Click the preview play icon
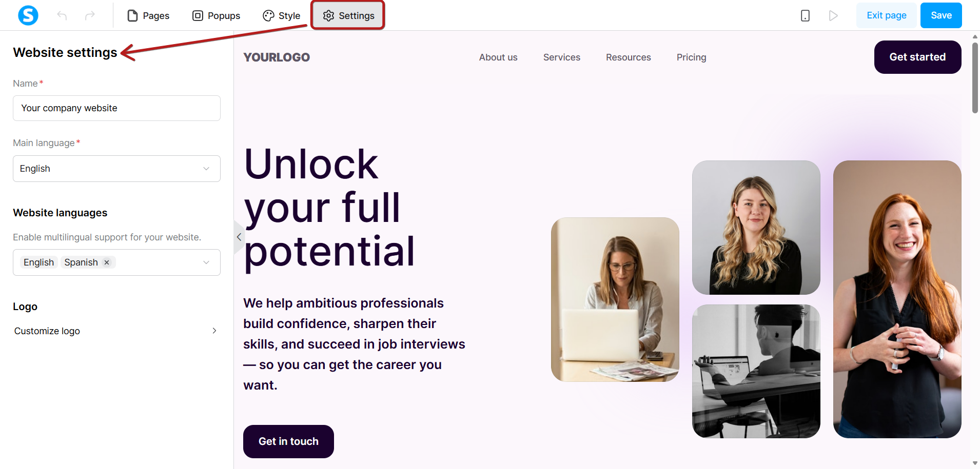The image size is (980, 469). coord(833,15)
